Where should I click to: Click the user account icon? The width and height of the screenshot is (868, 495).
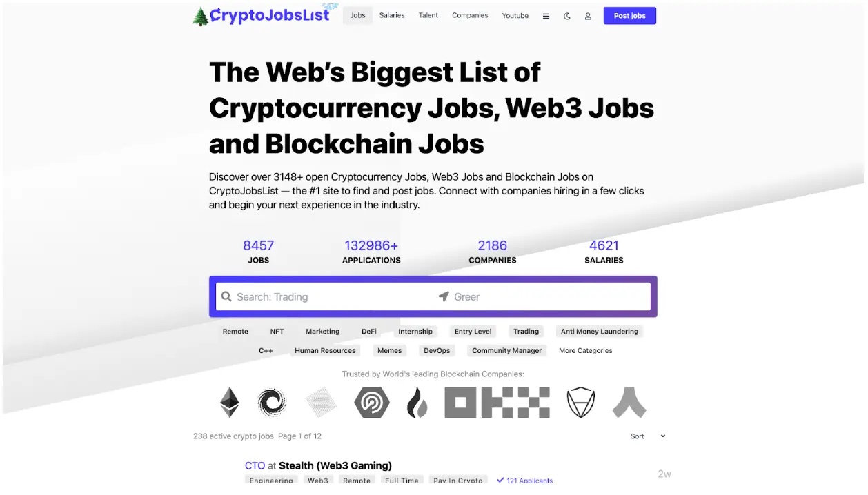point(587,15)
